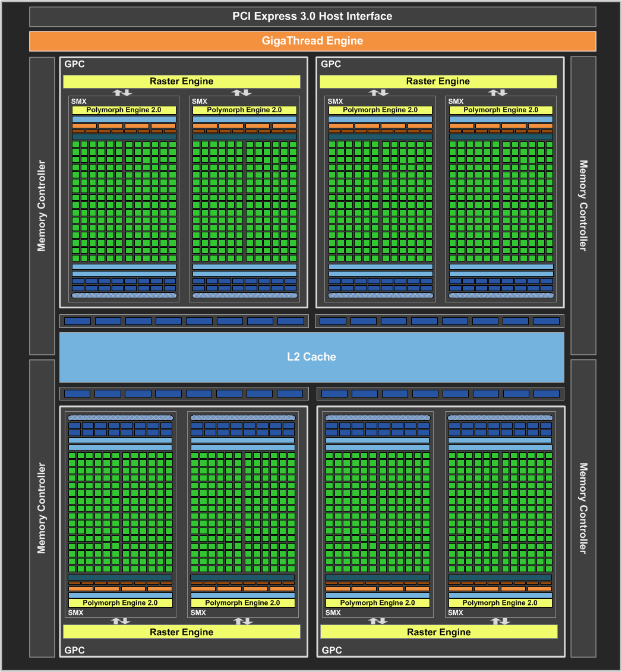The image size is (622, 672).
Task: Click the Memory Controller block beside the upper-right GPC
Action: click(x=583, y=206)
